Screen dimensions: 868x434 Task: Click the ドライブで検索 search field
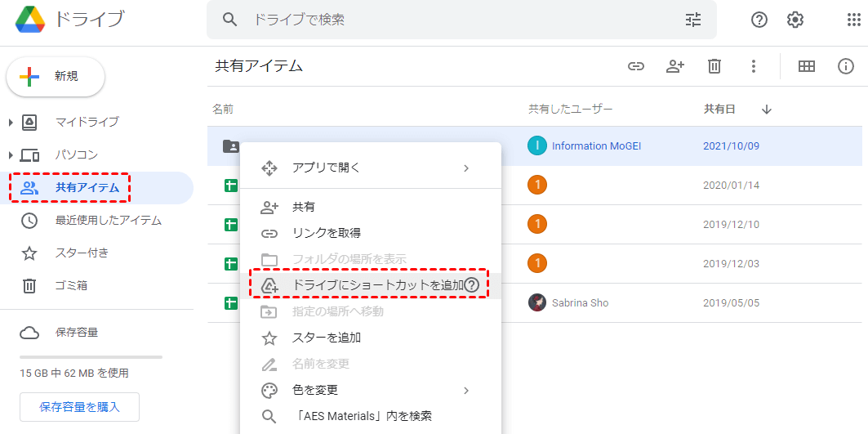[457, 20]
